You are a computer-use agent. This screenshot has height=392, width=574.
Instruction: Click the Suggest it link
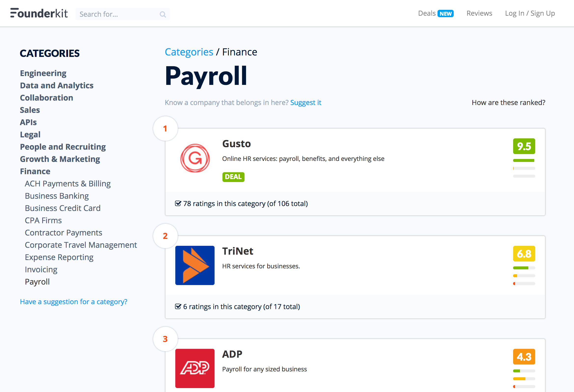305,103
